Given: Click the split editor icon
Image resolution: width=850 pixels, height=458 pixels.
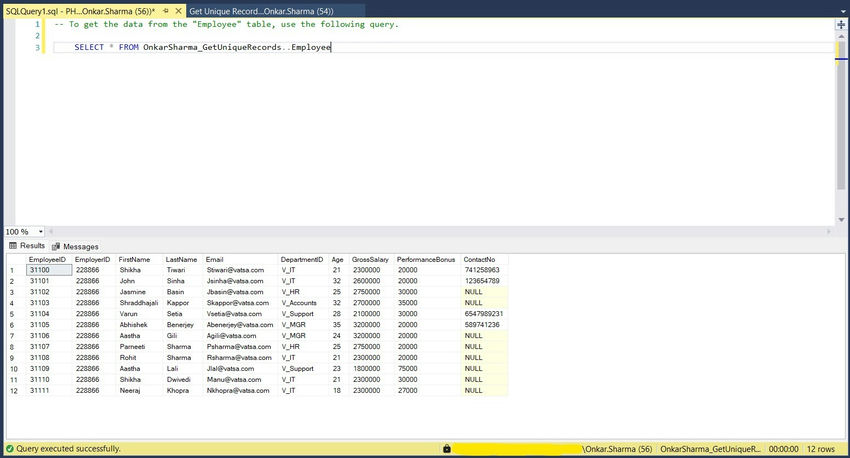Looking at the screenshot, I should (x=841, y=24).
